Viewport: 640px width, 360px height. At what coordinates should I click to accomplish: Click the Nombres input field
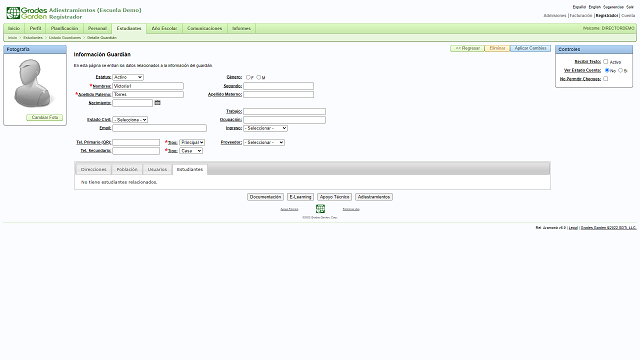coord(148,86)
